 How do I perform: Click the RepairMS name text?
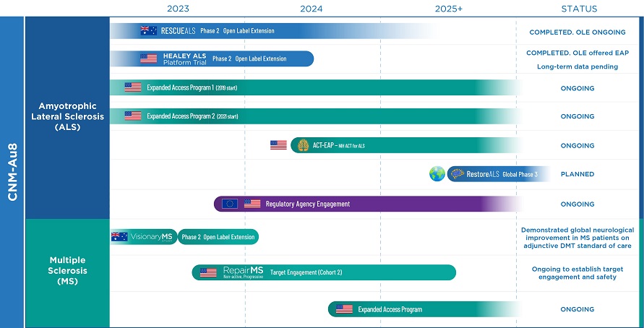coord(243,272)
